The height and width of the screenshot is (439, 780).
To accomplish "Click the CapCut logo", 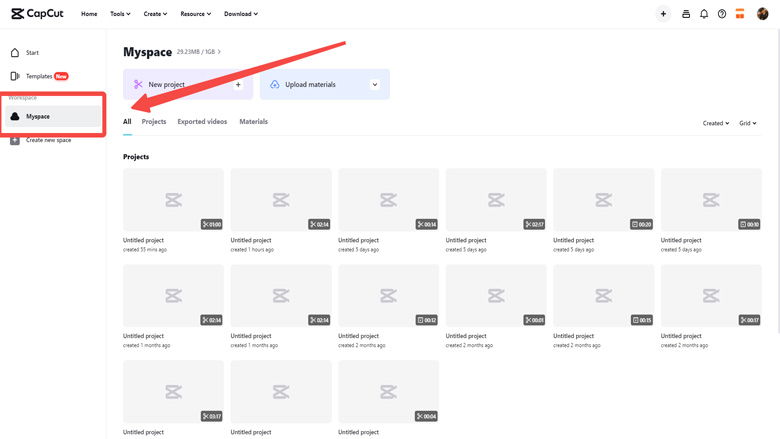I will (x=37, y=13).
